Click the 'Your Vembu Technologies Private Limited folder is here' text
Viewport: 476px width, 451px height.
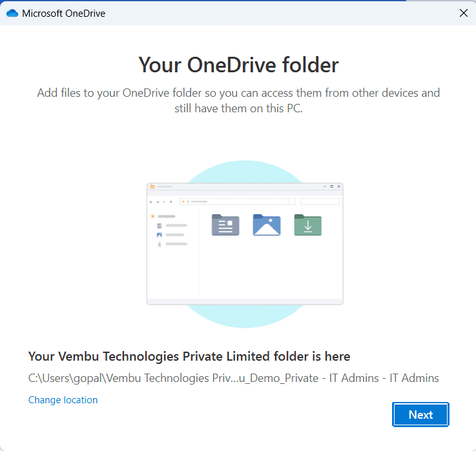pos(189,356)
